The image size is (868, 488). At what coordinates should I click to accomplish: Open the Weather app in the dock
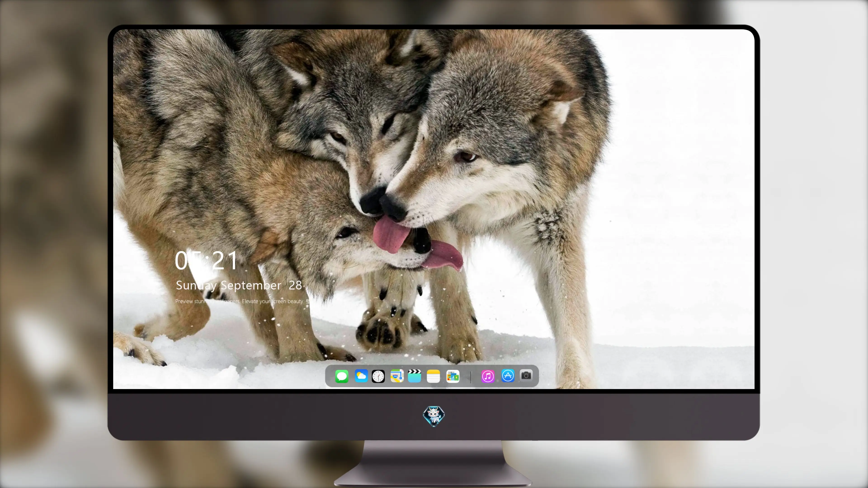361,376
